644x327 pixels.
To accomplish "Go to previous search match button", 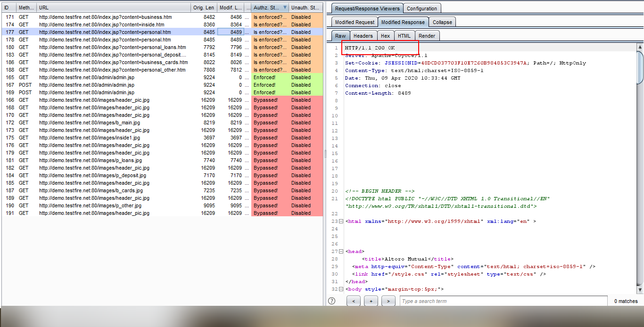I will coord(354,301).
